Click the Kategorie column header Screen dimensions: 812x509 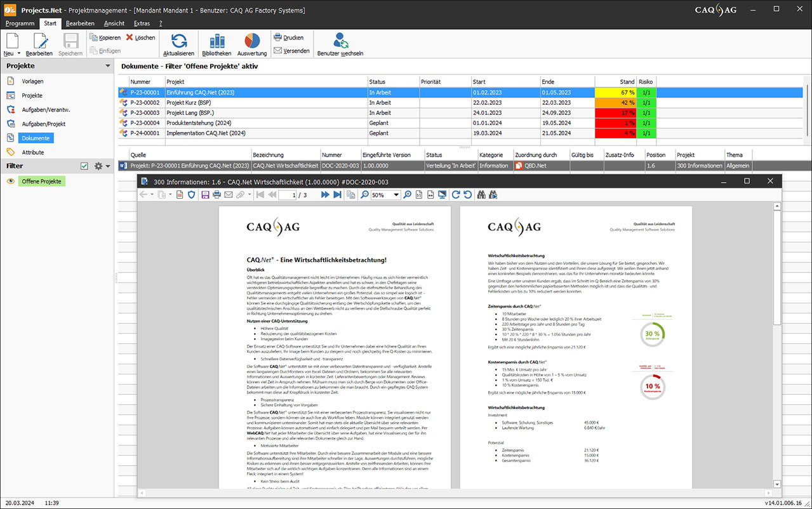point(495,155)
